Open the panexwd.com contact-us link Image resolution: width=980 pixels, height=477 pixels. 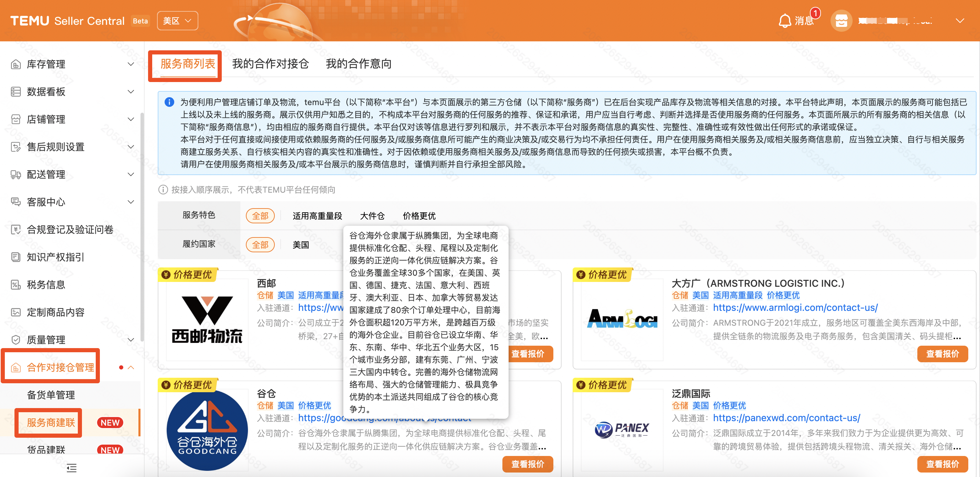click(x=786, y=418)
